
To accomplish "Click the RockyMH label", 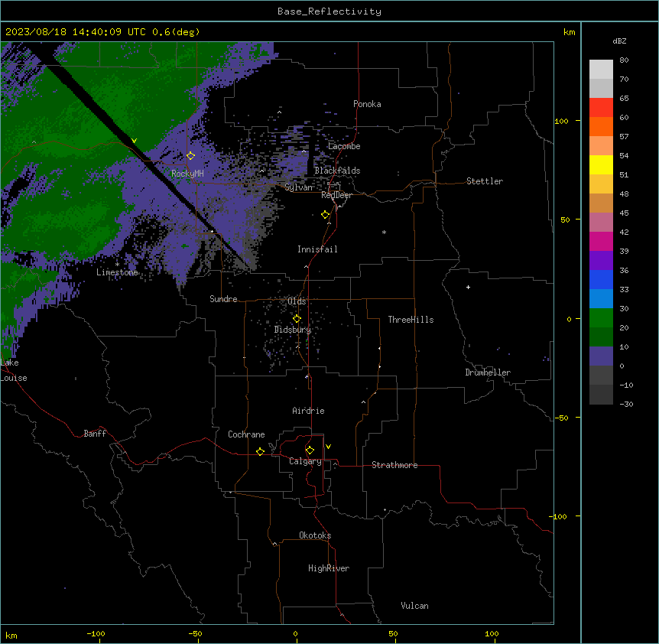I will coord(187,174).
